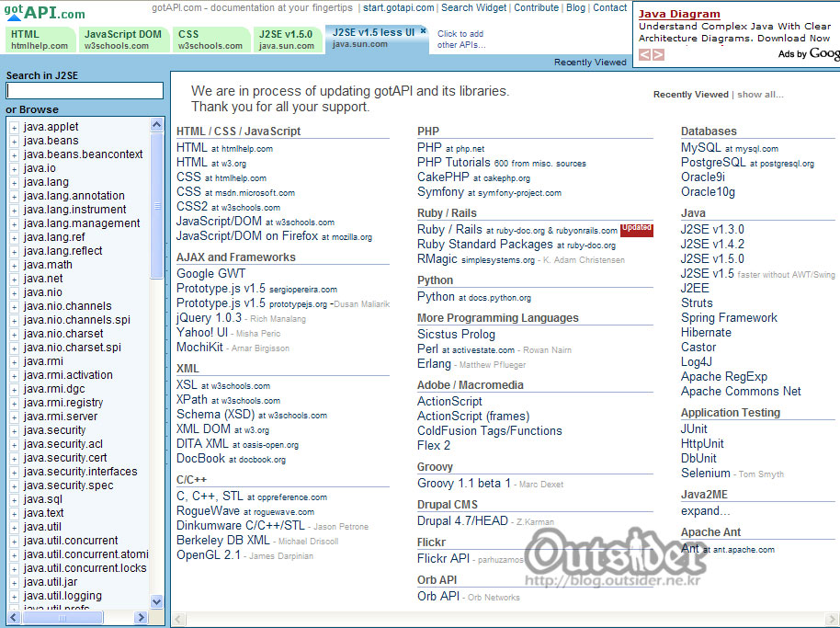Select java.nio.channels.spi in the tree
This screenshot has width=840, height=628.
(x=76, y=320)
